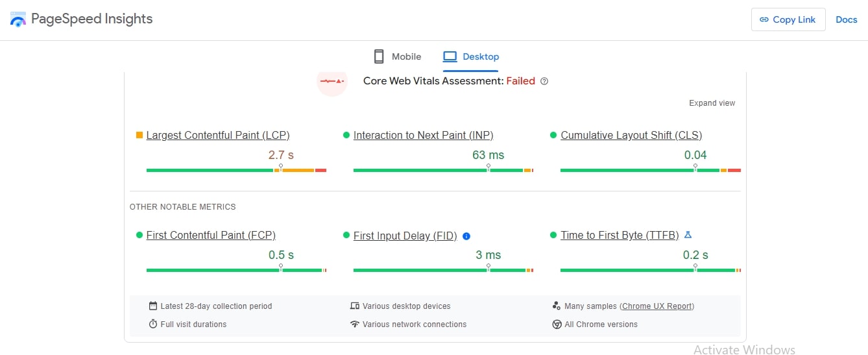Image resolution: width=868 pixels, height=355 pixels.
Task: Click Expand view
Action: point(712,103)
